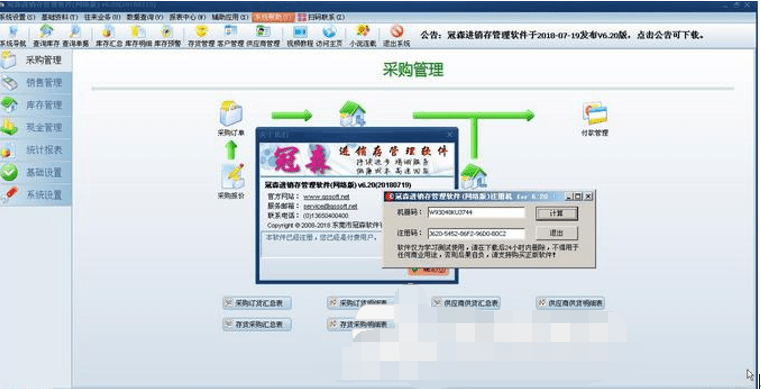Open 供应商管理 in the toolbar
This screenshot has height=389, width=761.
tap(263, 36)
